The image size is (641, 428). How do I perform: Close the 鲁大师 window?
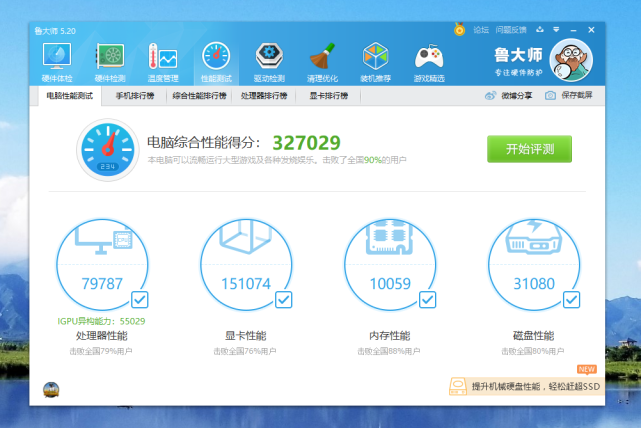pos(591,30)
